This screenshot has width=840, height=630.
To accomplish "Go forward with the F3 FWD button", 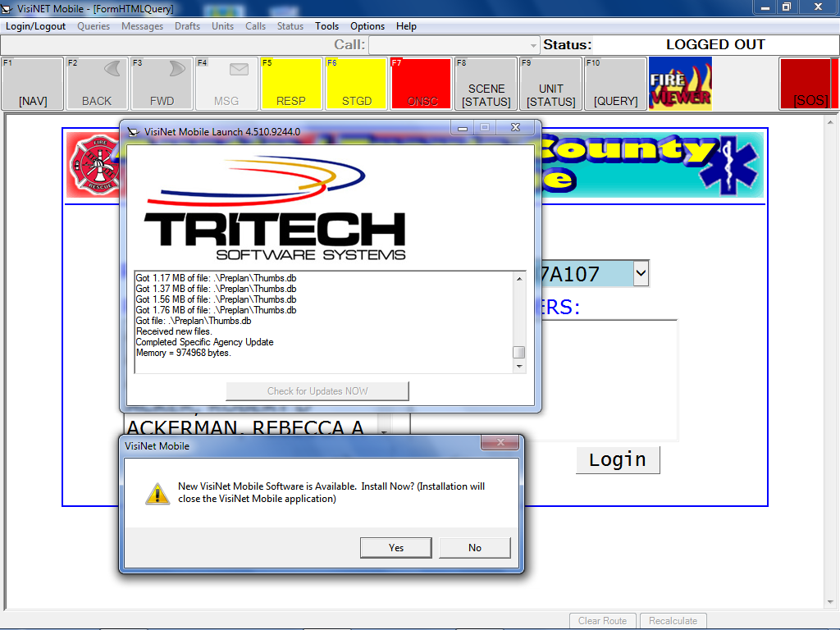I will [x=162, y=84].
